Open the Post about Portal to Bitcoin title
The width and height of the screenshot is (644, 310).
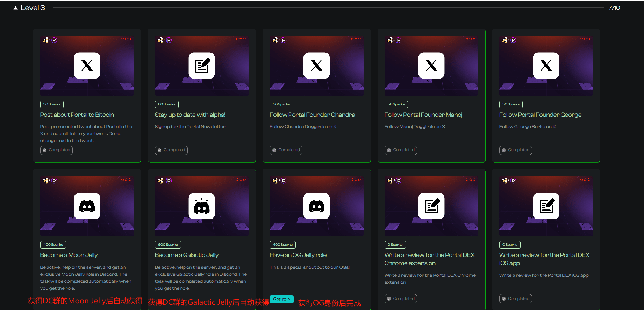77,115
